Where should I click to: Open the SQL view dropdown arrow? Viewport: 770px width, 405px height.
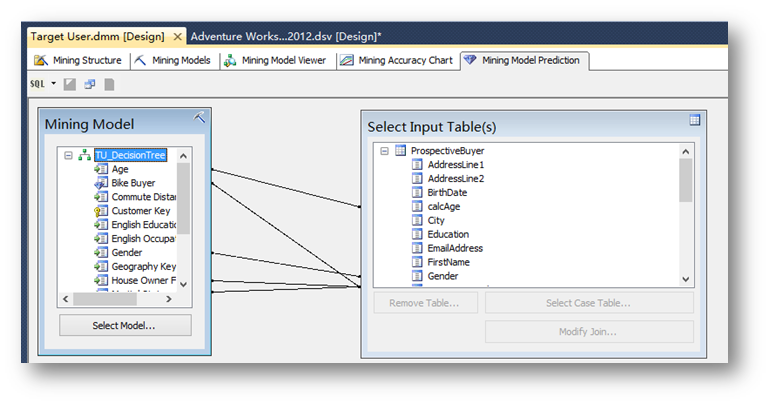[54, 84]
